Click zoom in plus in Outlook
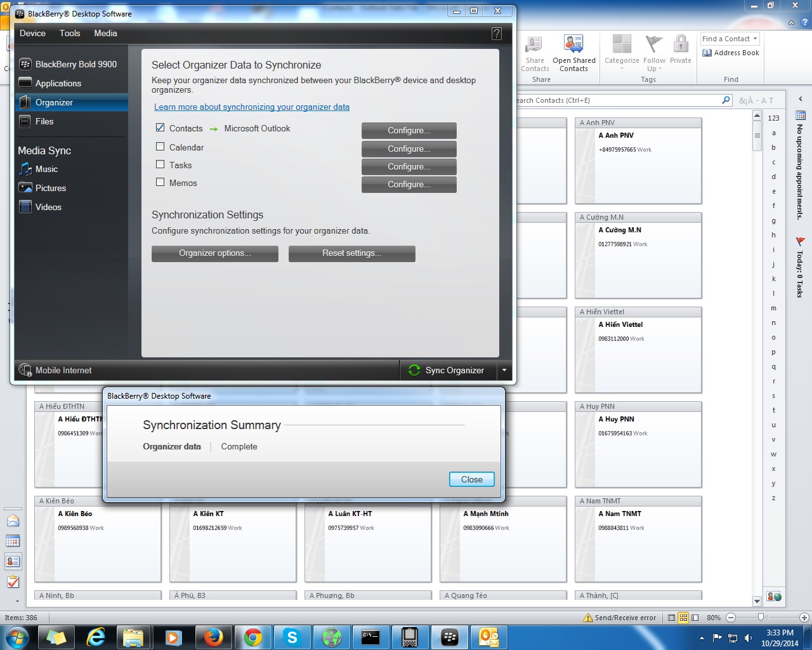Viewport: 812px width, 650px height. click(804, 618)
